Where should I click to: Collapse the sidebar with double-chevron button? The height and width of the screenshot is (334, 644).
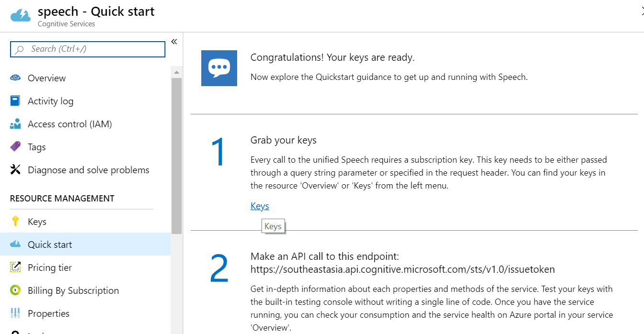[174, 42]
